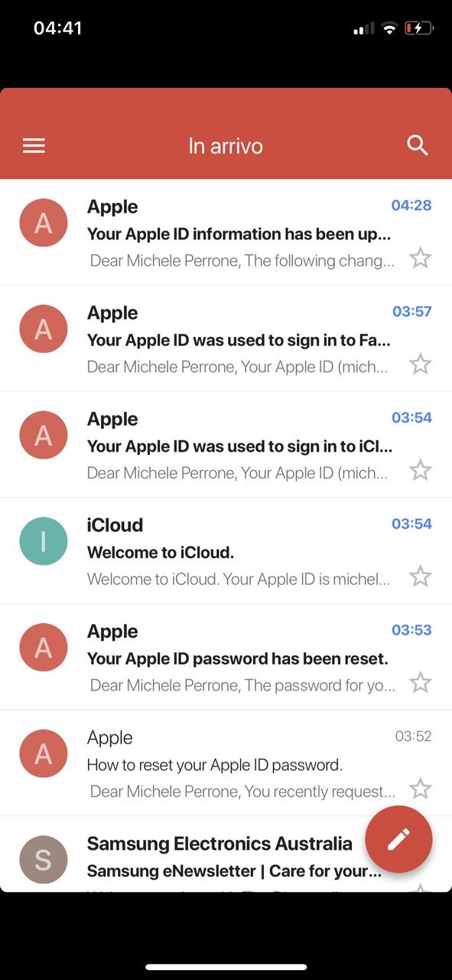Open Samsung eNewsletter email
This screenshot has width=452, height=980.
pyautogui.click(x=226, y=854)
